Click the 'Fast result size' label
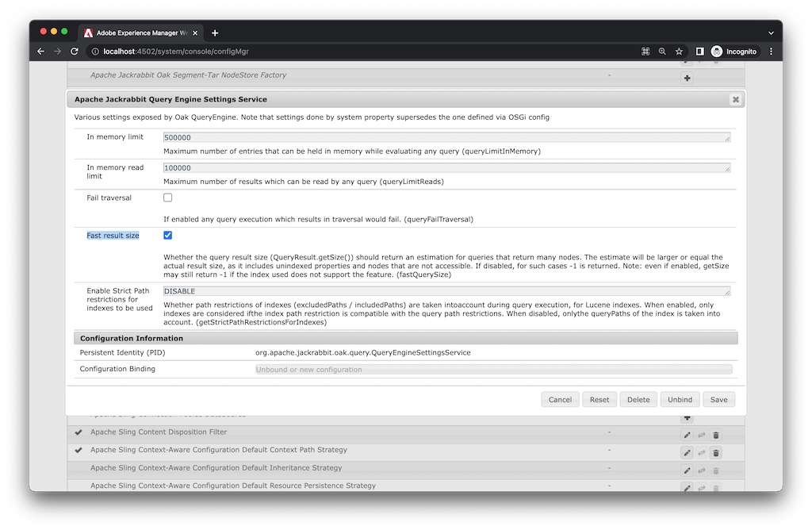Viewport: 812px width, 530px height. point(113,235)
